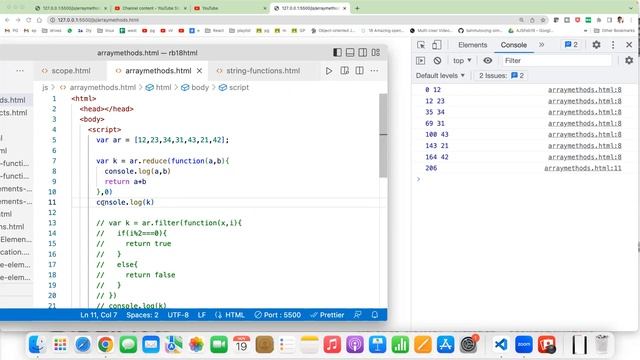The width and height of the screenshot is (640, 360).
Task: Open Visual Studio Code from Dock
Action: [x=501, y=345]
